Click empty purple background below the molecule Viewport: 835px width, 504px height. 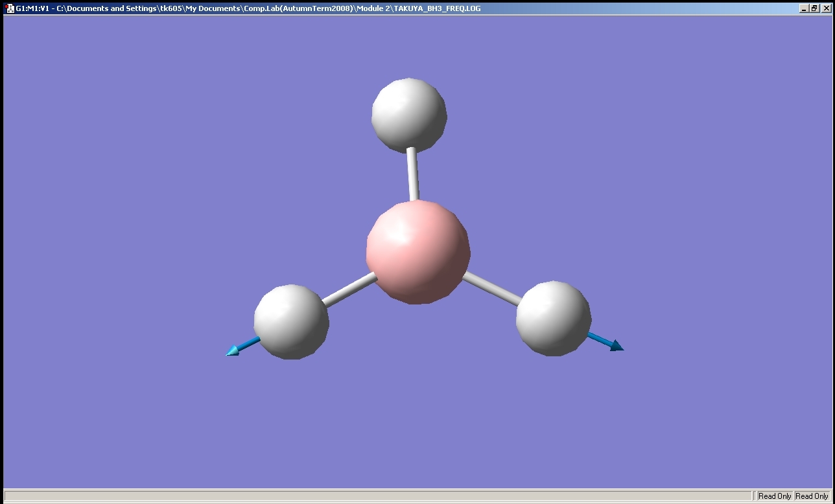[x=418, y=421]
